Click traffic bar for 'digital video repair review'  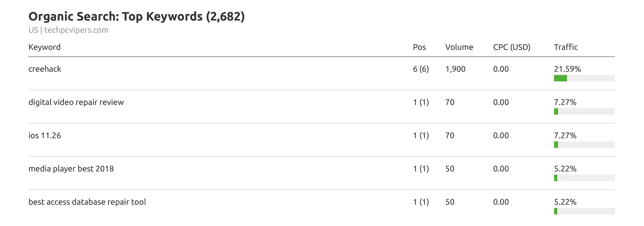click(584, 111)
